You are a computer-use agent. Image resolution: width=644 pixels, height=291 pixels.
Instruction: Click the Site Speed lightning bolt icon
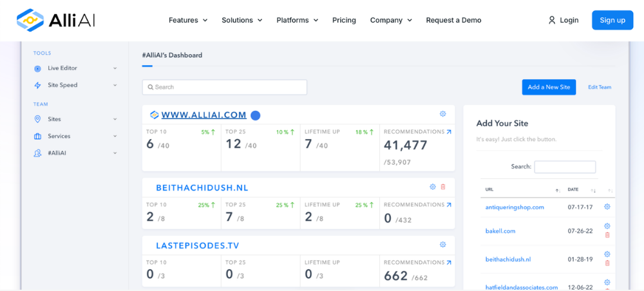click(x=37, y=86)
